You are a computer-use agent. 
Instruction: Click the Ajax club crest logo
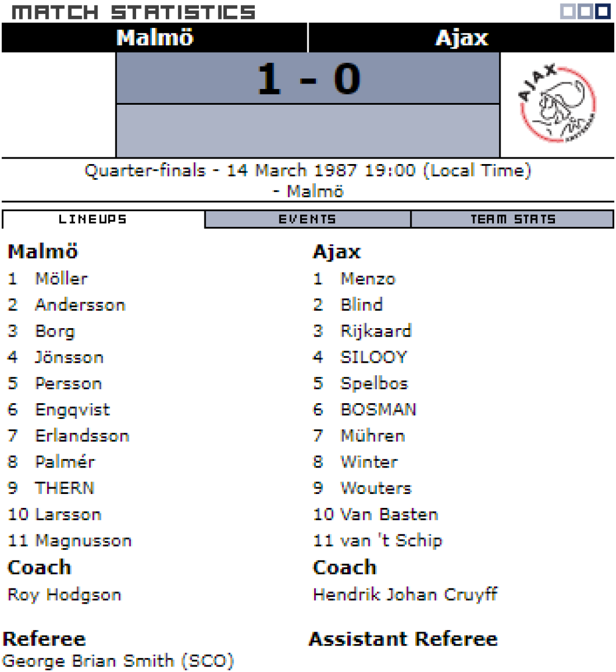(557, 104)
